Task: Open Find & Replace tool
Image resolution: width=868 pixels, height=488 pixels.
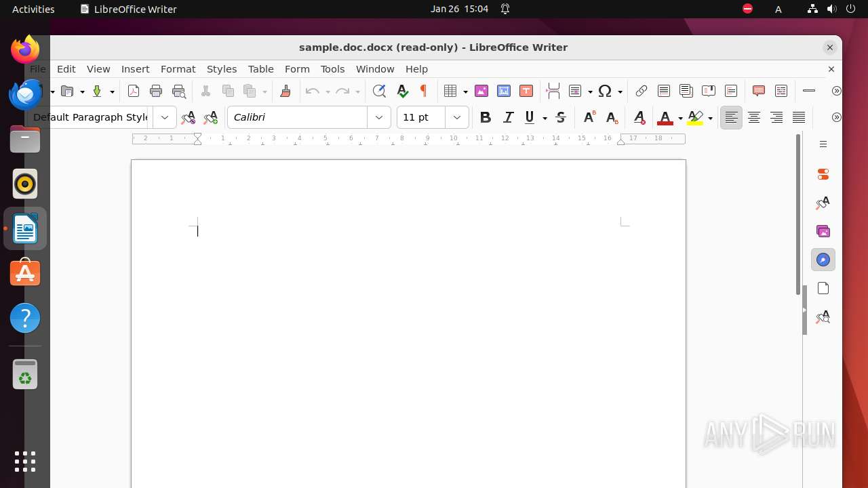Action: [x=379, y=91]
